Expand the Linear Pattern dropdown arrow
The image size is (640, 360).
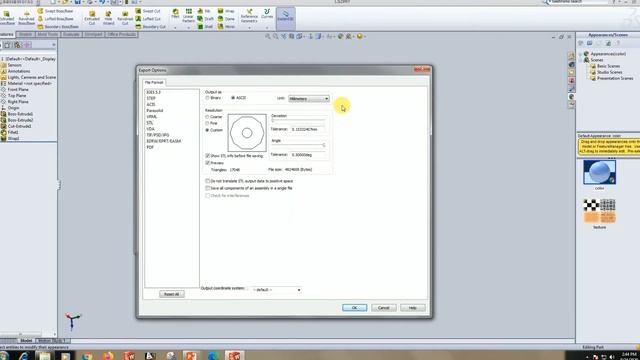(x=189, y=27)
